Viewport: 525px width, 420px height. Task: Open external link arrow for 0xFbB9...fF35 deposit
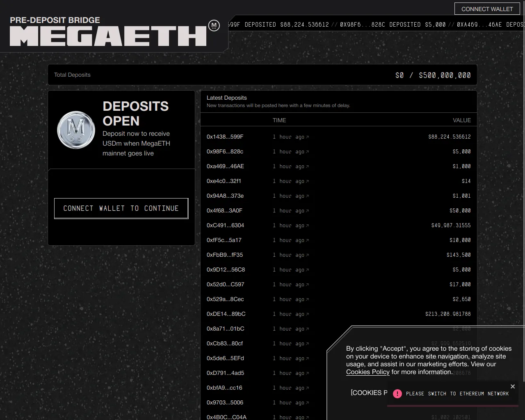click(307, 255)
